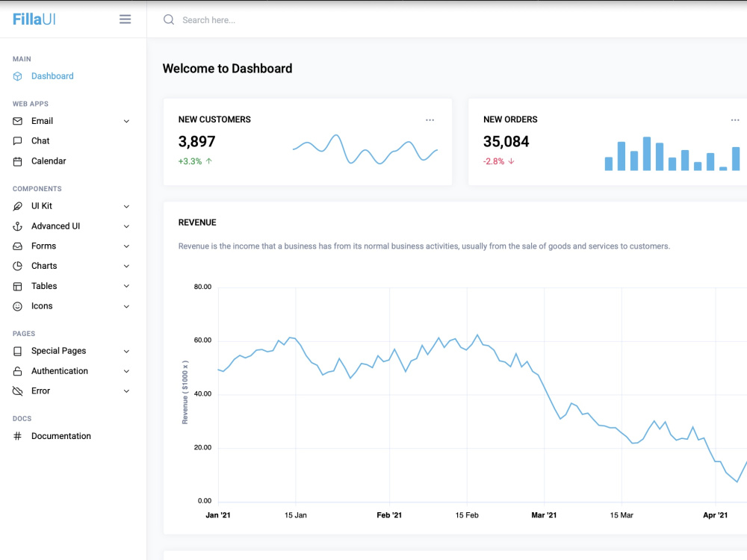Click the UI Kit feather icon
Screen dimensions: 747x560
click(x=18, y=206)
